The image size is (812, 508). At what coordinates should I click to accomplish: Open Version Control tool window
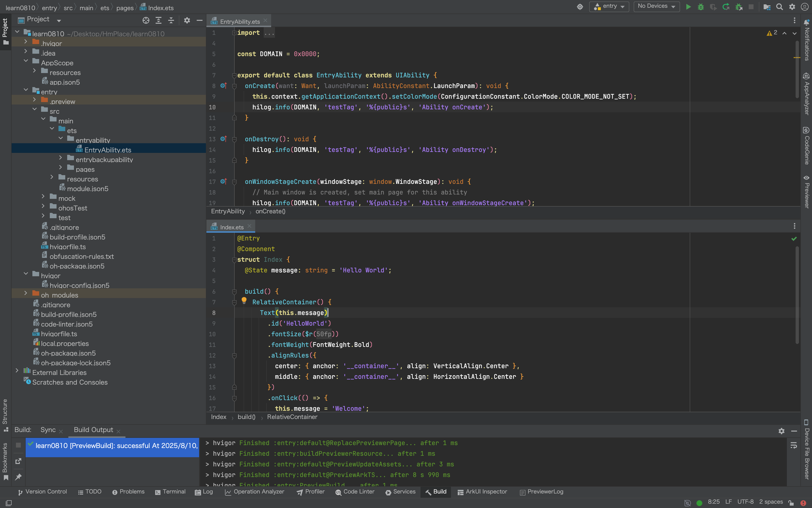click(42, 492)
